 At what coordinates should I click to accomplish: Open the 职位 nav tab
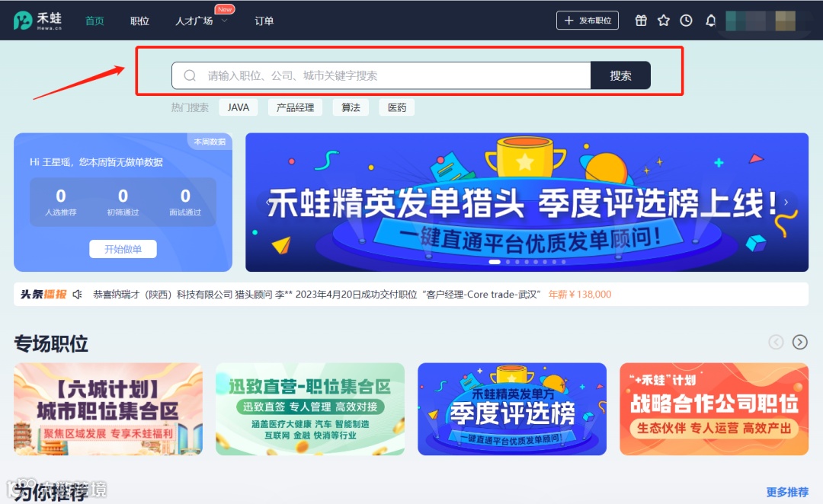click(x=139, y=21)
